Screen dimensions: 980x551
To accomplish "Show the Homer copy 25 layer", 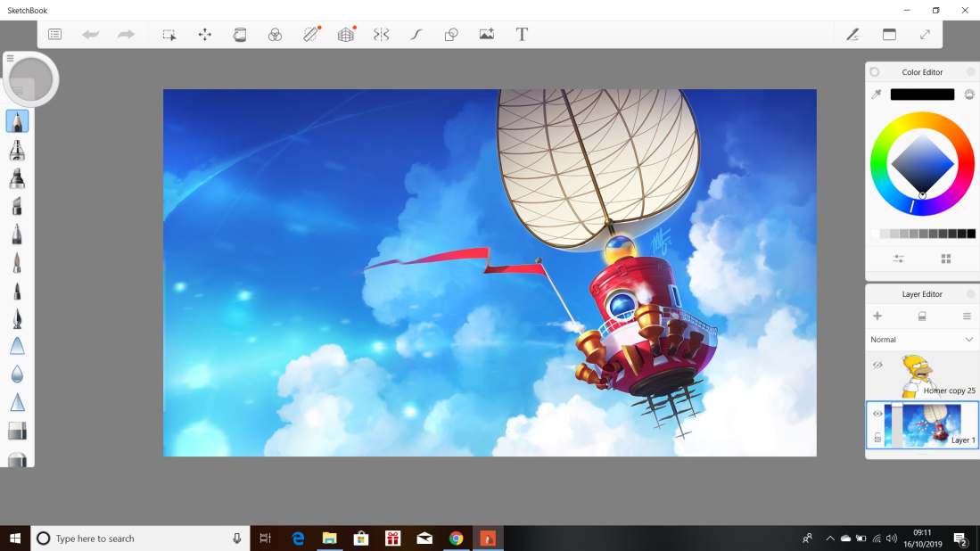I will (x=877, y=365).
